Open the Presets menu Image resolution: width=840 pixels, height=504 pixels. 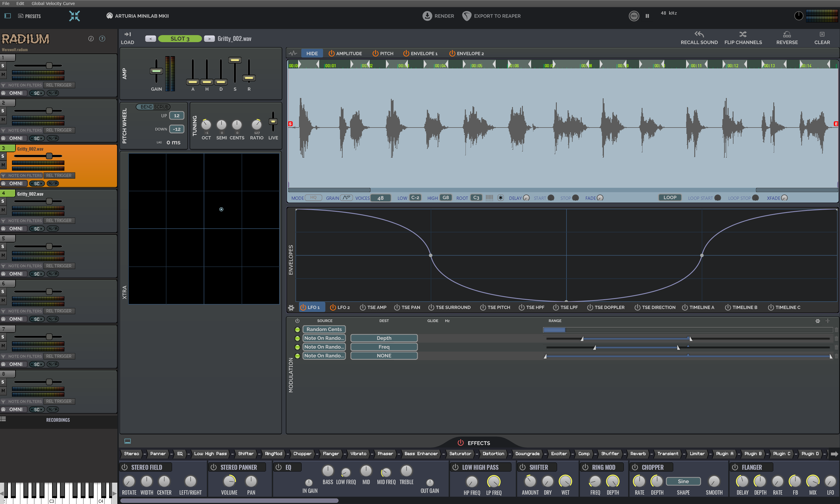(x=30, y=16)
